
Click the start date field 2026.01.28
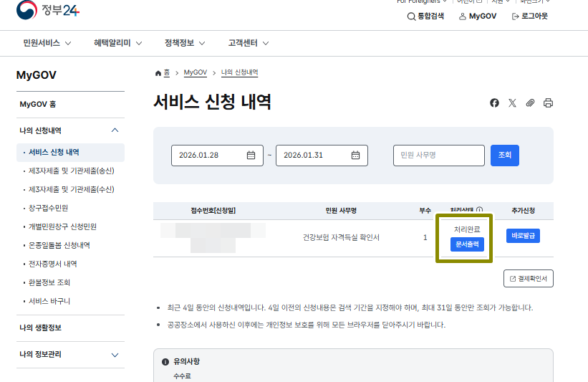[217, 156]
